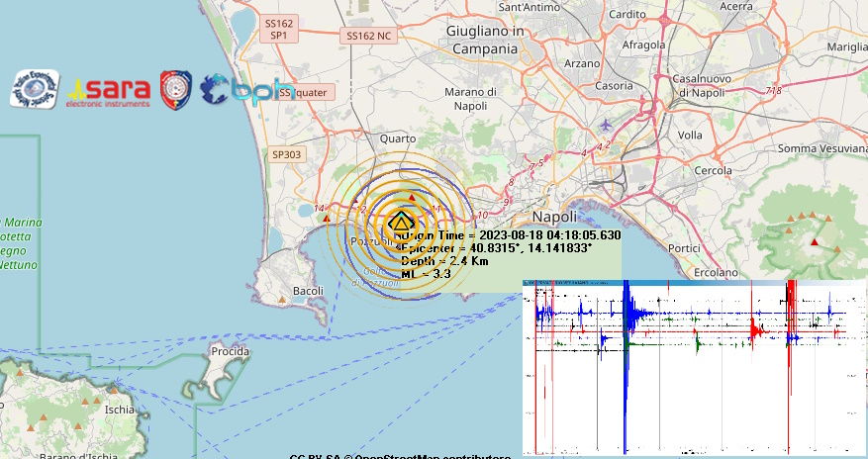Click the red station triangle beside marker 14

329,218
